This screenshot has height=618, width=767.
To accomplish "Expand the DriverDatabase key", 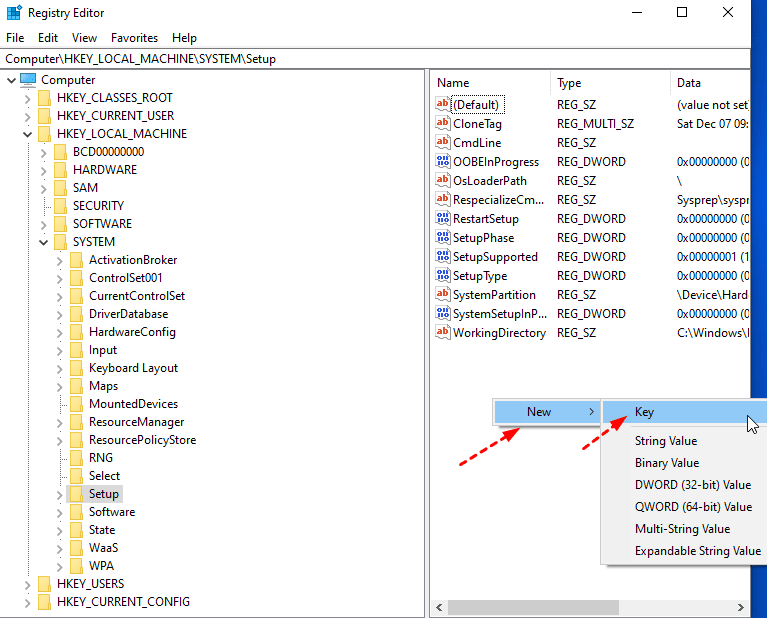I will (60, 314).
